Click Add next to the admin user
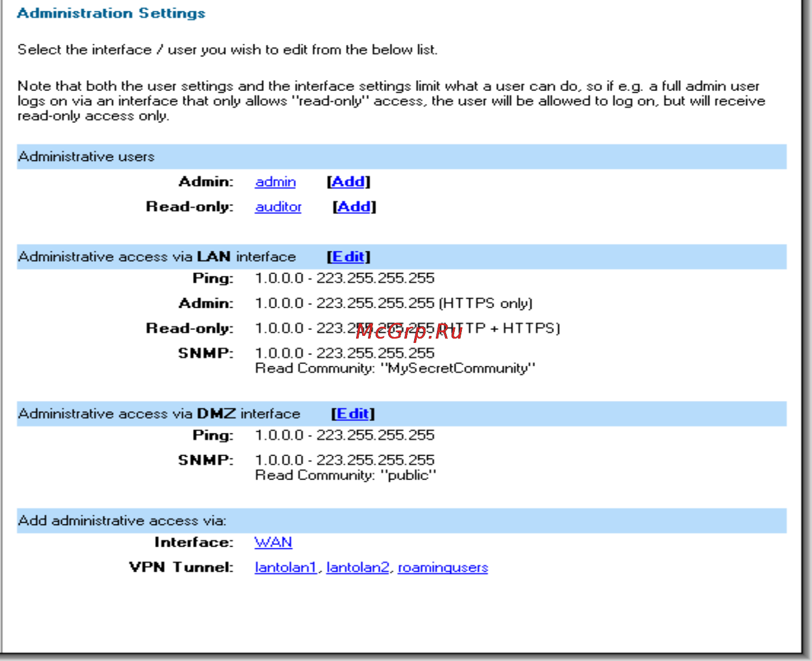This screenshot has width=812, height=661. click(349, 182)
